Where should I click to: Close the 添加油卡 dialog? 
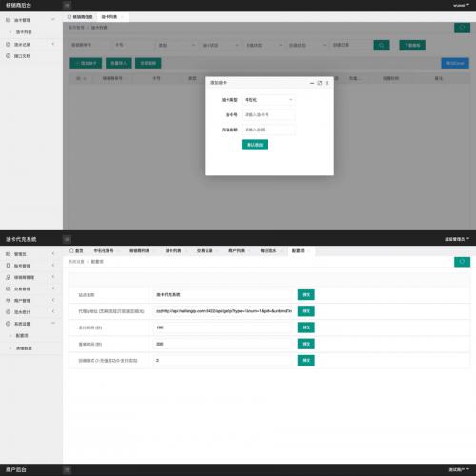(327, 83)
